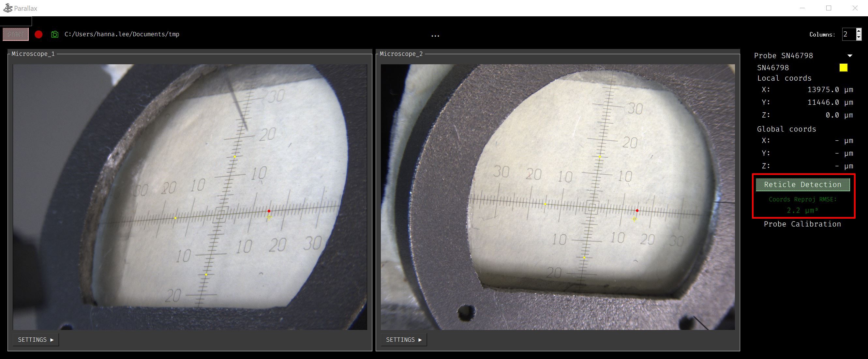Image resolution: width=868 pixels, height=359 pixels.
Task: Click the local Y value 11446.0 µm
Action: [x=830, y=102]
